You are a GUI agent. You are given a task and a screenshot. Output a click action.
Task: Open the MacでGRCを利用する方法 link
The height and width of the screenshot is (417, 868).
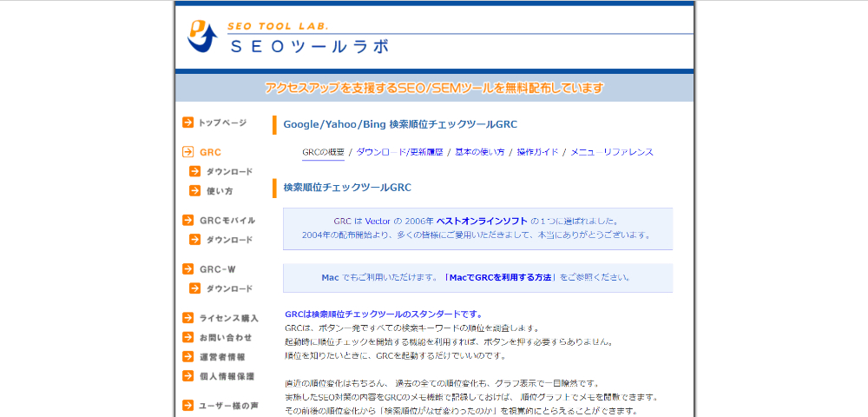[500, 278]
